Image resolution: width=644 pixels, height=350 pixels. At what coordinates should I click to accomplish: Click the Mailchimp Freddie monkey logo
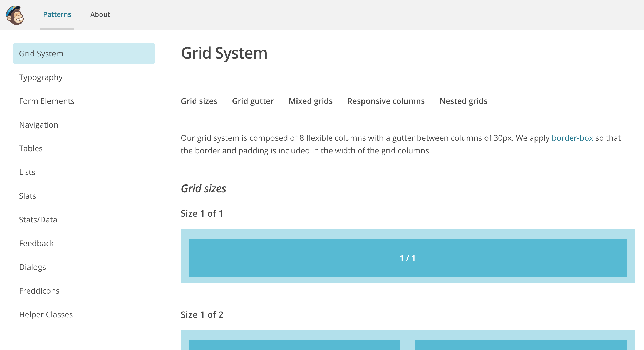15,15
